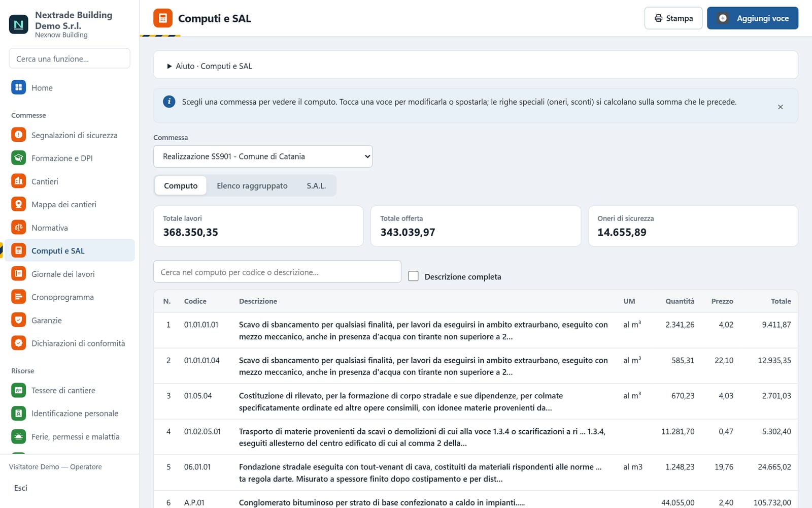Viewport: 812px width, 508px height.
Task: Select row with code 01.02.05.01
Action: pos(476,437)
